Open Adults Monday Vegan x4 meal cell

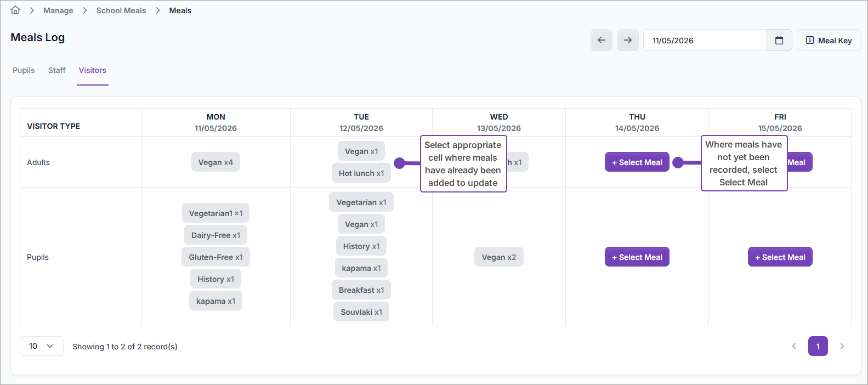tap(215, 162)
